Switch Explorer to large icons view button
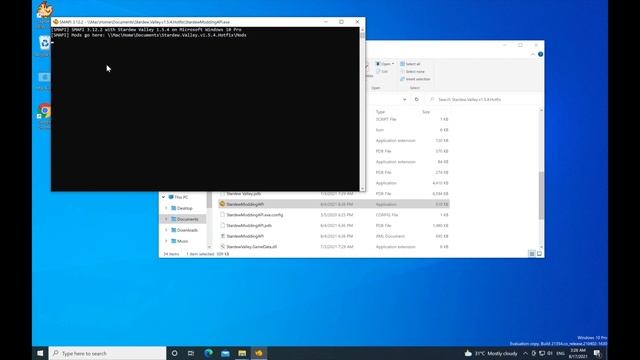This screenshot has width=640, height=360. point(539,254)
